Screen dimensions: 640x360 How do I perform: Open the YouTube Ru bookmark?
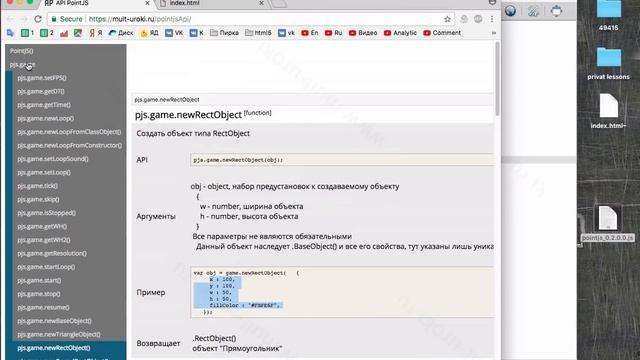tap(333, 33)
